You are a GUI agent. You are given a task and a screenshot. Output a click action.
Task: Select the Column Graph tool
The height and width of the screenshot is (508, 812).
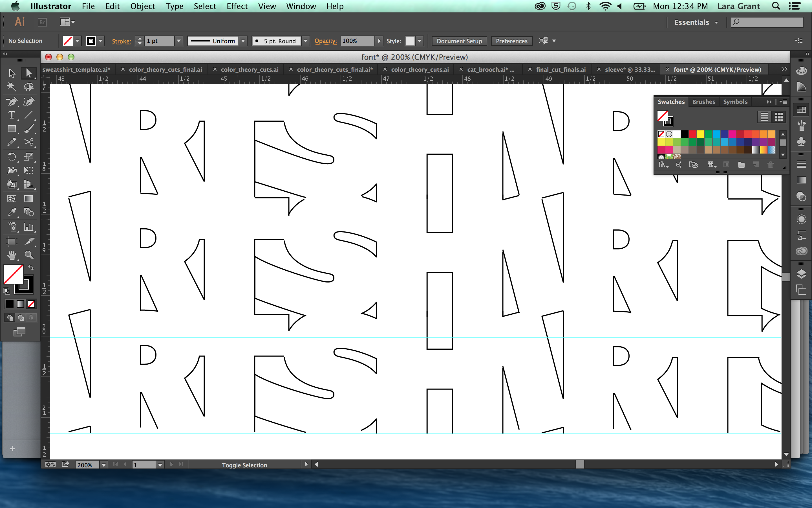[29, 227]
